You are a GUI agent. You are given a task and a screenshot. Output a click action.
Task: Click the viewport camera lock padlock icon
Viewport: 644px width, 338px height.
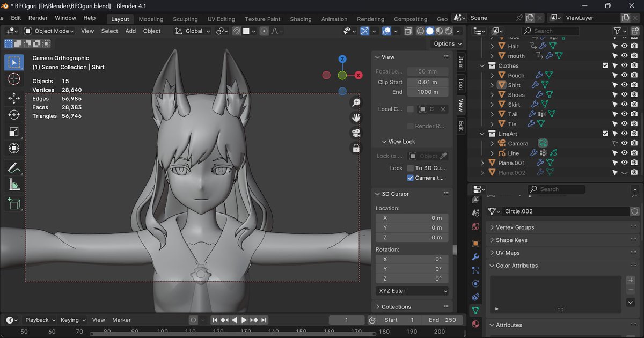point(356,148)
